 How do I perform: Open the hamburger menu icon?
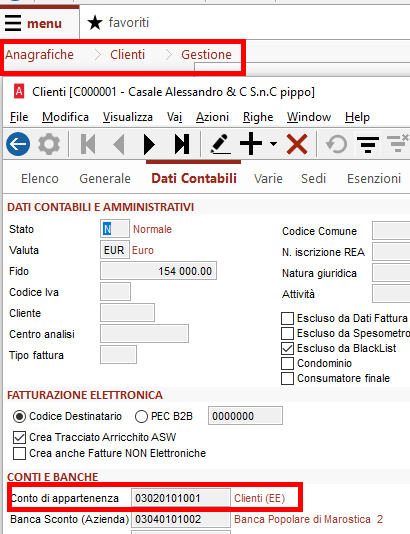[13, 23]
